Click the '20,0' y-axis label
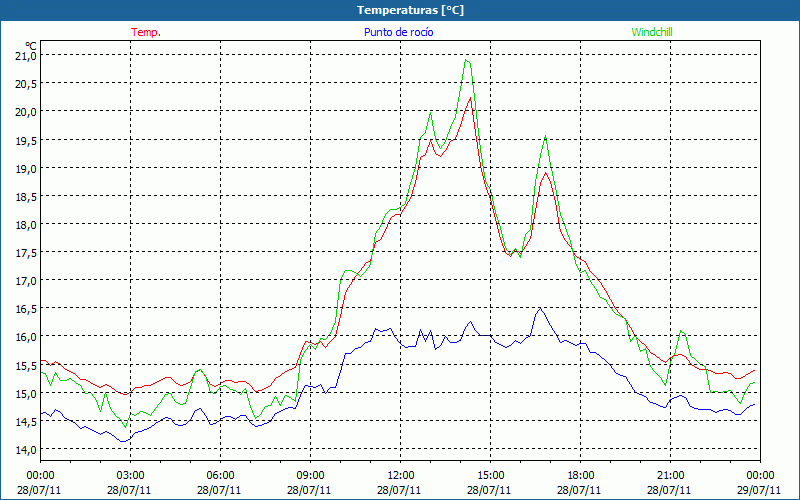 (x=26, y=112)
